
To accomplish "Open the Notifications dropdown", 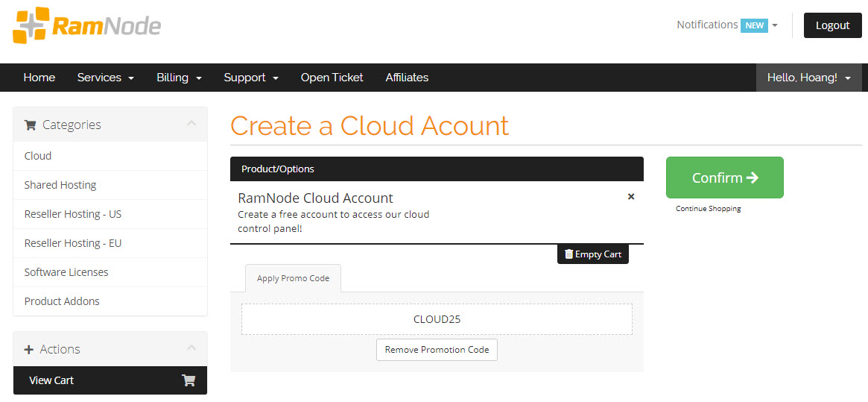I will (726, 25).
